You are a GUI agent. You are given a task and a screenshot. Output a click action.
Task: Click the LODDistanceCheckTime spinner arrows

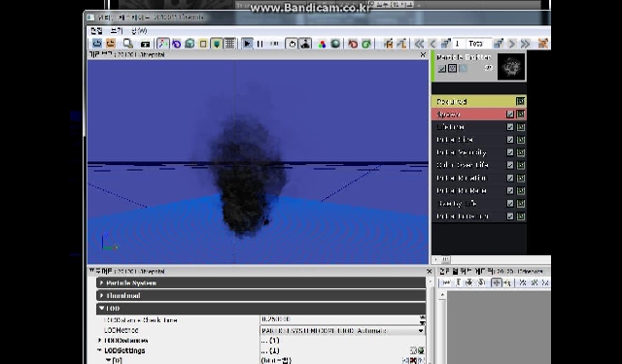pyautogui.click(x=423, y=319)
